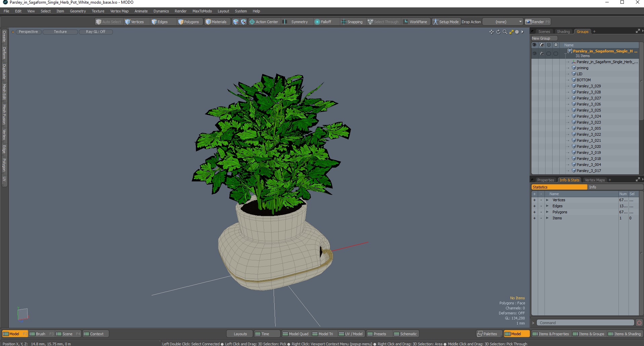
Task: Toggle Snapping on the toolbar
Action: (x=352, y=22)
